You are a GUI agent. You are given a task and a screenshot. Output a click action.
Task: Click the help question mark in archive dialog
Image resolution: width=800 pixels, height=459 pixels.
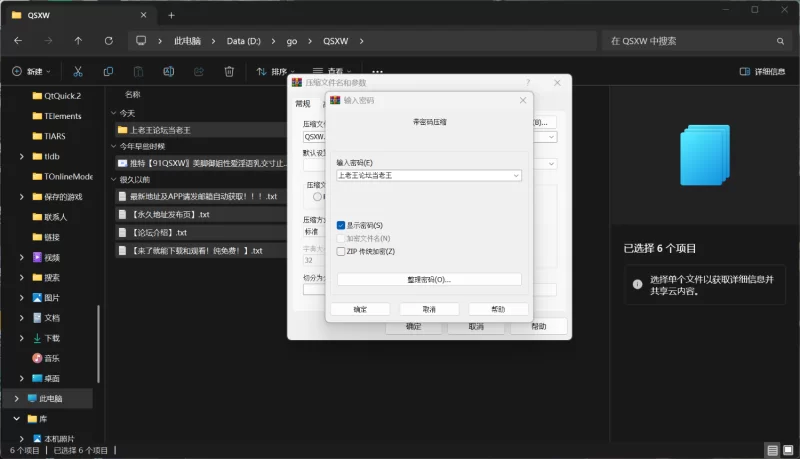(528, 83)
